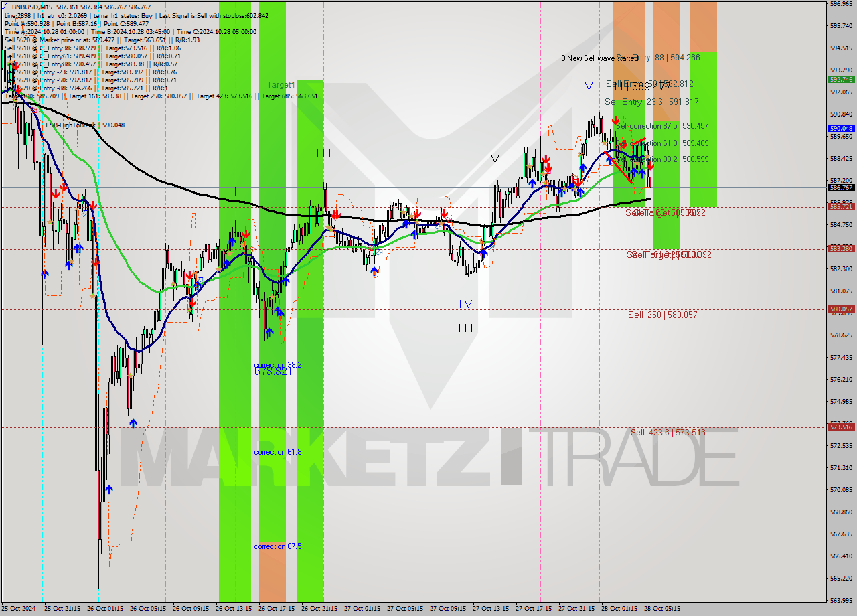Image resolution: width=857 pixels, height=616 pixels.
Task: Click the '27 Oct 13:15' time label
Action: pyautogui.click(x=490, y=609)
